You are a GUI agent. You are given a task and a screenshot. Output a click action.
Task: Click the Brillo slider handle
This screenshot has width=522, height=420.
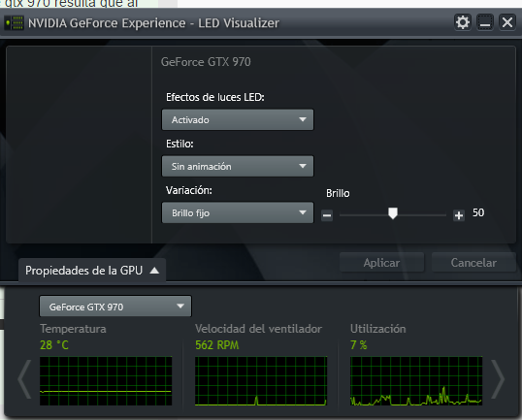point(393,213)
